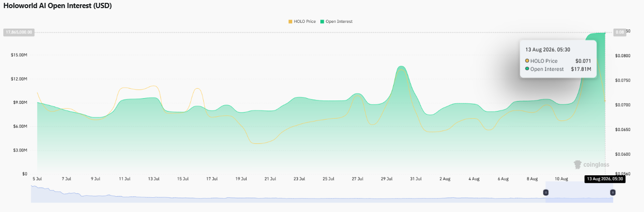
Task: Click the black 13 Aug 2026, 05:30 axis label
Action: click(604, 179)
